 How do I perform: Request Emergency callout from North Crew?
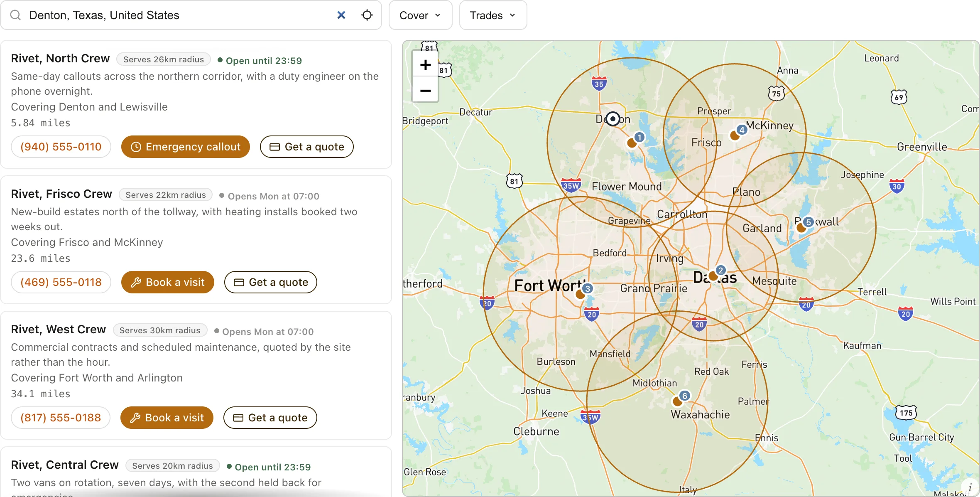point(186,147)
